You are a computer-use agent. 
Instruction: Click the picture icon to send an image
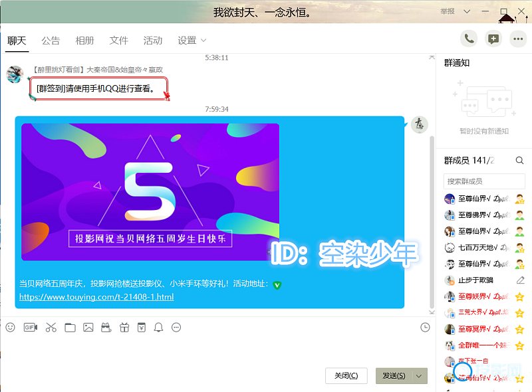[88, 328]
